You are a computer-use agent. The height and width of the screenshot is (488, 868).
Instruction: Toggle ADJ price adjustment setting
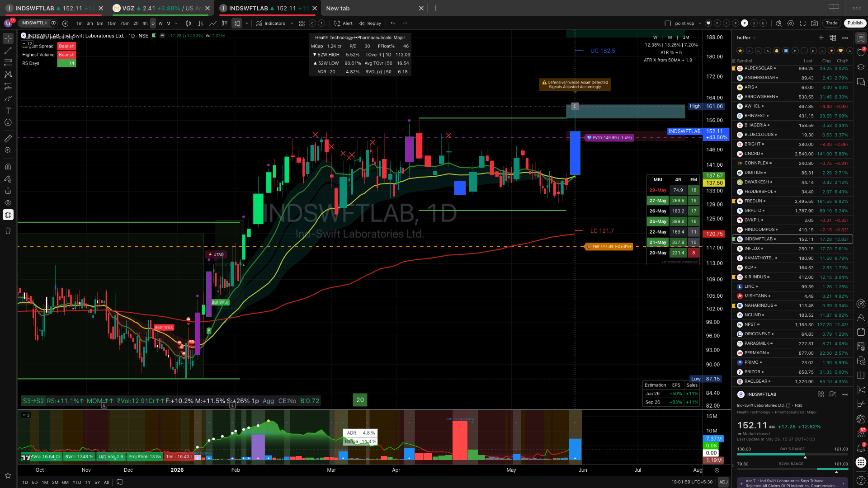click(x=723, y=482)
